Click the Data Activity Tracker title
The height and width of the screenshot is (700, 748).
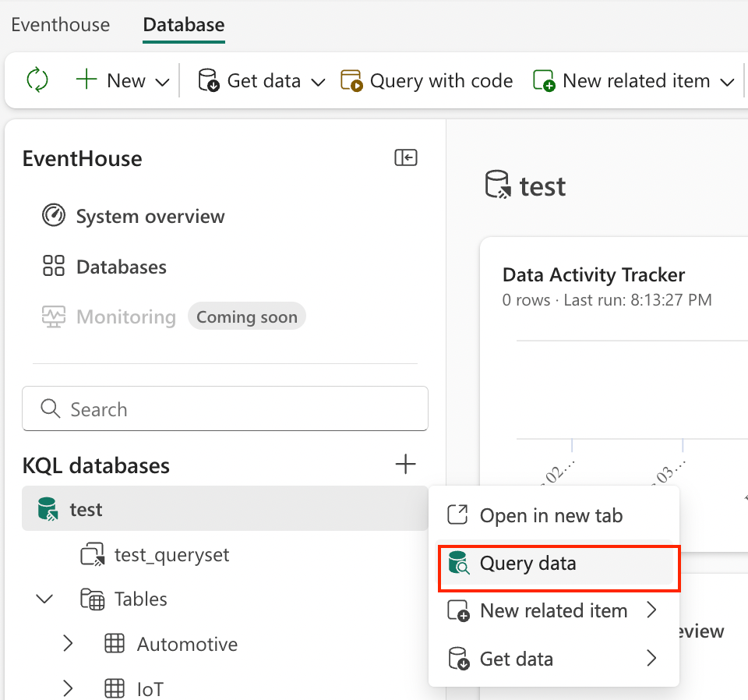594,274
